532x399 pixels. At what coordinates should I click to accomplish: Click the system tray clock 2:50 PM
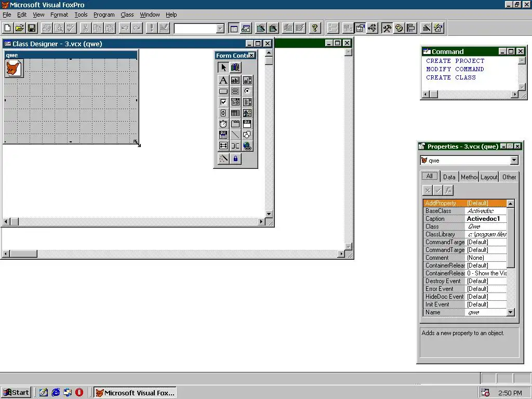pyautogui.click(x=510, y=393)
